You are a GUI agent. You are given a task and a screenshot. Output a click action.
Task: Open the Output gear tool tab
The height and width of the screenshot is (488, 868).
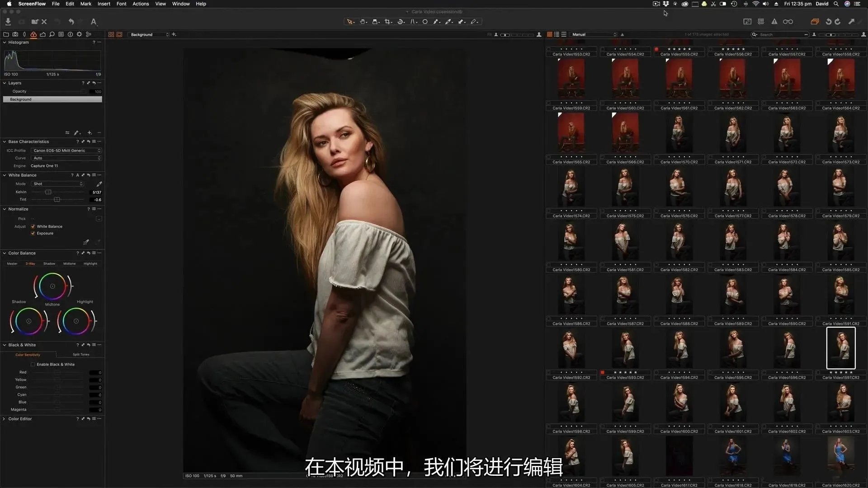[79, 34]
